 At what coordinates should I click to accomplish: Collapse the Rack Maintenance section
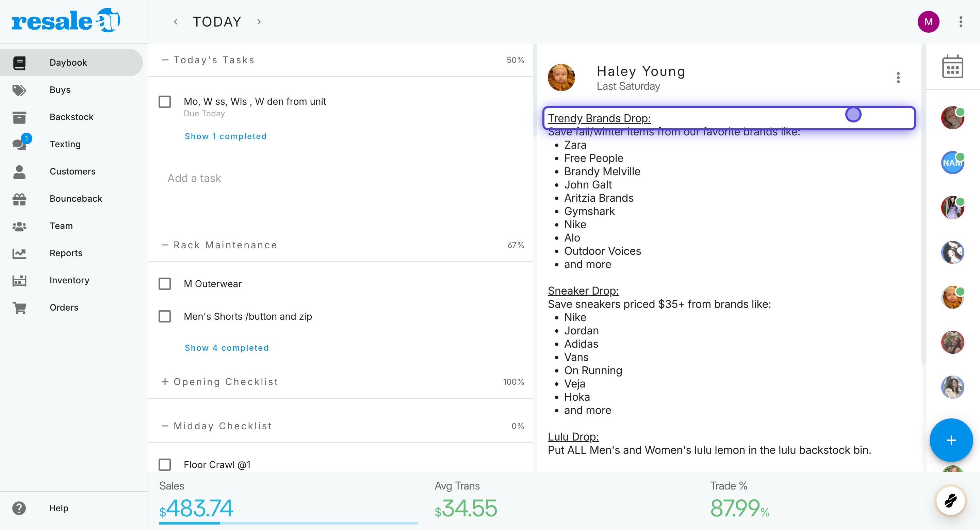pyautogui.click(x=165, y=245)
